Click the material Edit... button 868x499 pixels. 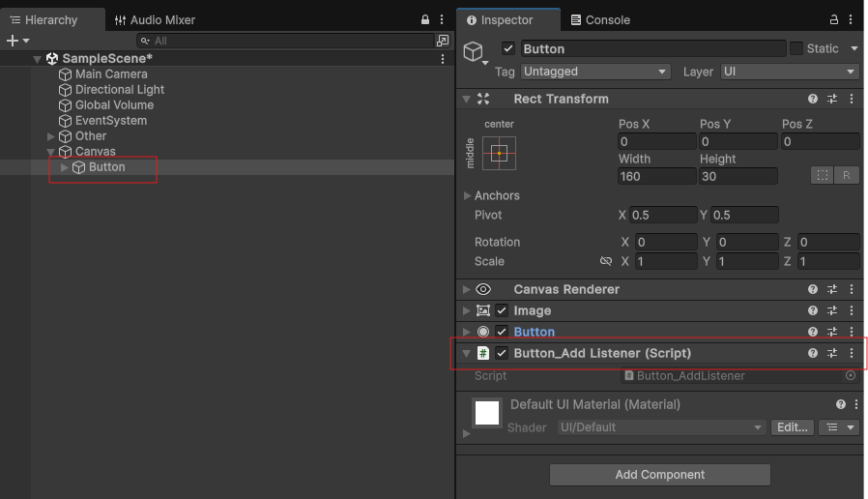click(793, 427)
